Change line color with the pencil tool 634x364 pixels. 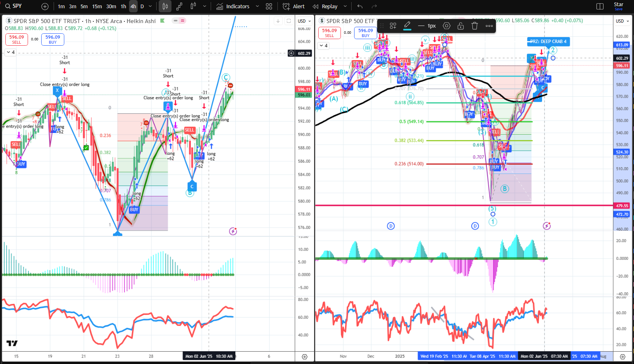point(407,26)
